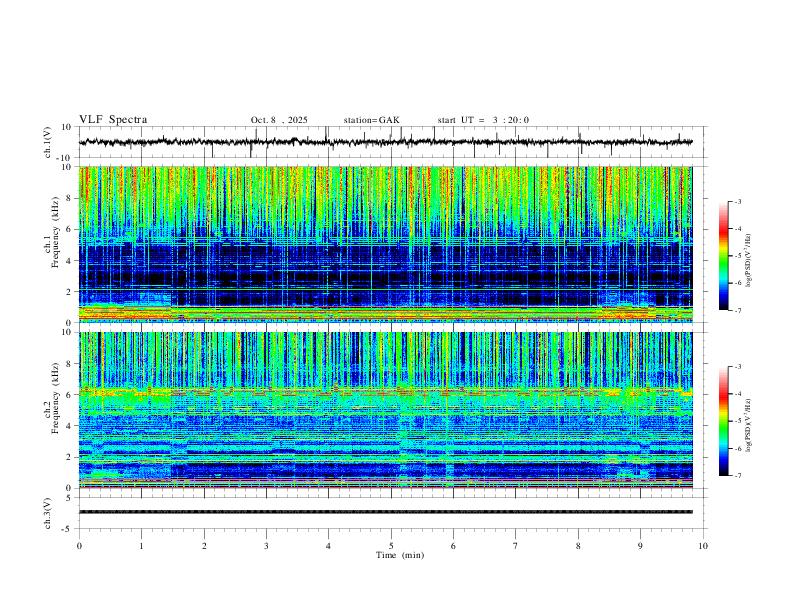Click time axis tick label "3"

click(x=266, y=546)
